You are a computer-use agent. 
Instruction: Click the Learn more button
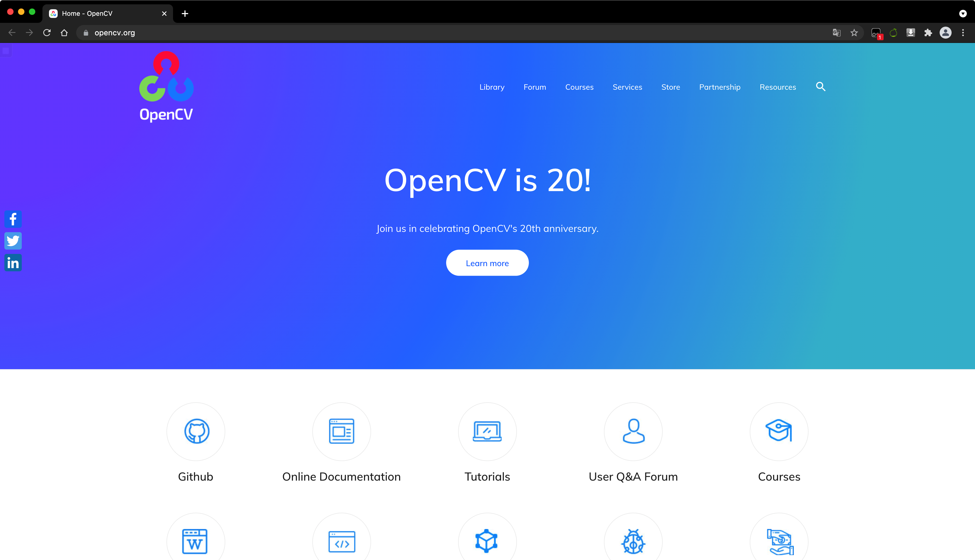[x=487, y=262]
